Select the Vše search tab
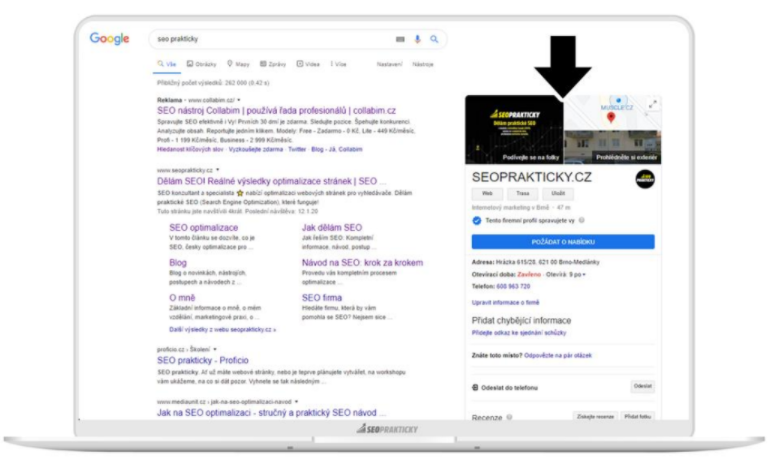The width and height of the screenshot is (779, 461). 167,64
